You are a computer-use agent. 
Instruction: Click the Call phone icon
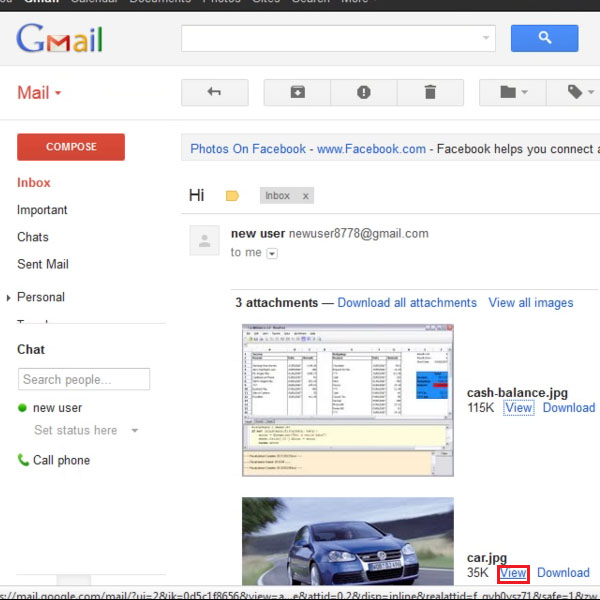[23, 460]
